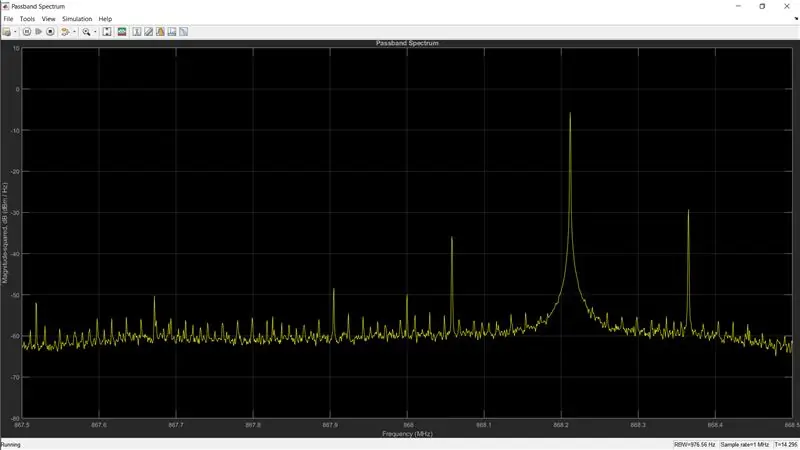Open the Help menu
Image resolution: width=800 pixels, height=450 pixels.
point(105,19)
